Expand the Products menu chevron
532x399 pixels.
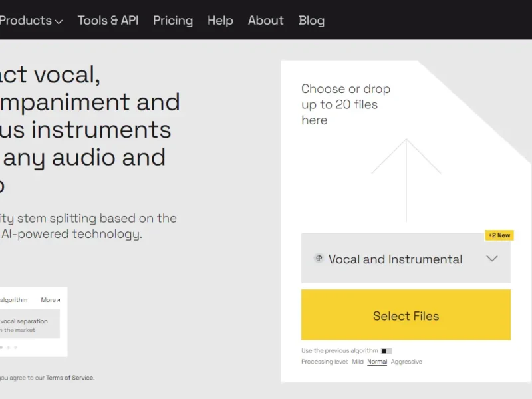59,21
